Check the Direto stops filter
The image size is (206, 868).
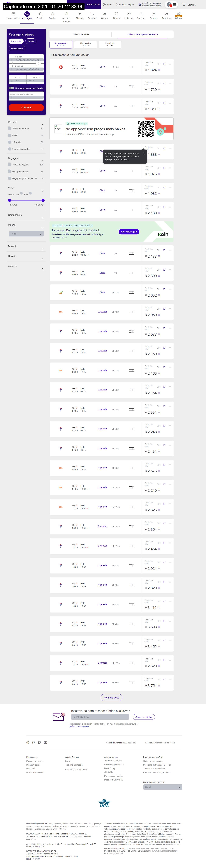click(10, 135)
